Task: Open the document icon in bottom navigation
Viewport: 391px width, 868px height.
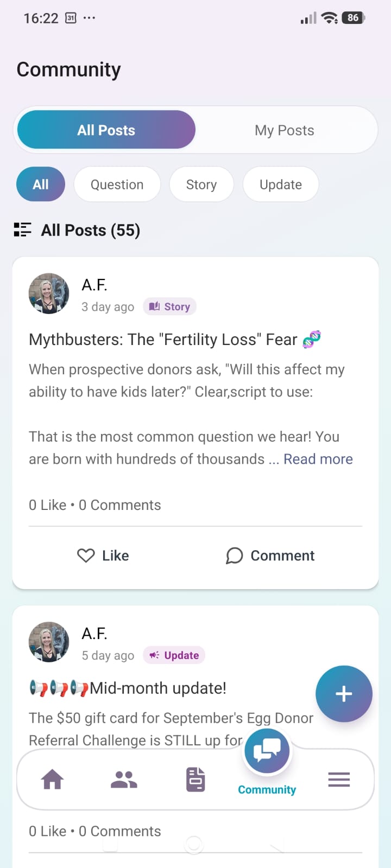Action: click(195, 780)
